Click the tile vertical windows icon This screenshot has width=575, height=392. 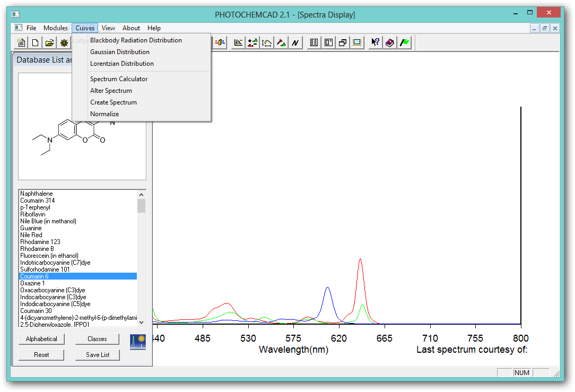pos(314,42)
